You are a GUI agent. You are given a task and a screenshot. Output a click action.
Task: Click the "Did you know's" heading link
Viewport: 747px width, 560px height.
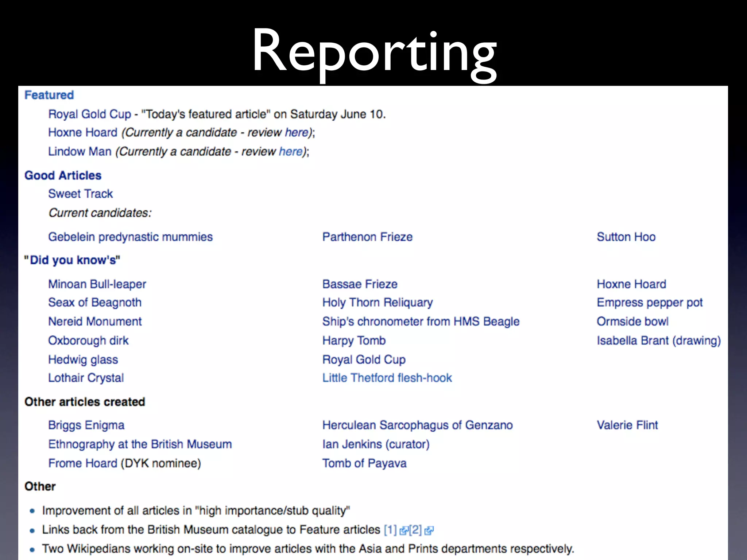coord(72,260)
